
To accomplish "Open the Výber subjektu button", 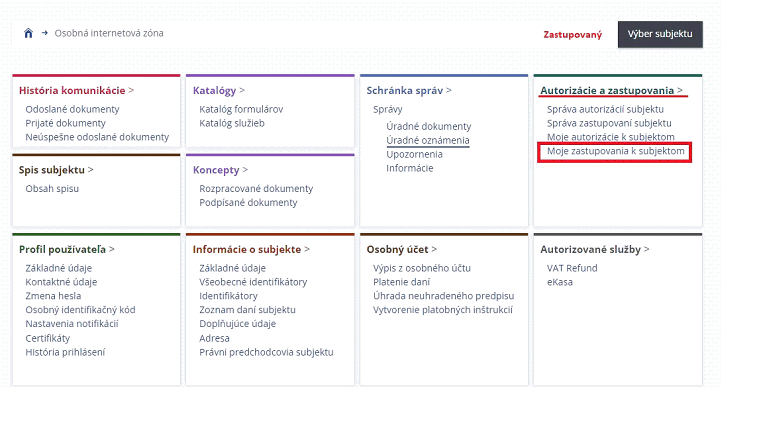I will click(660, 34).
